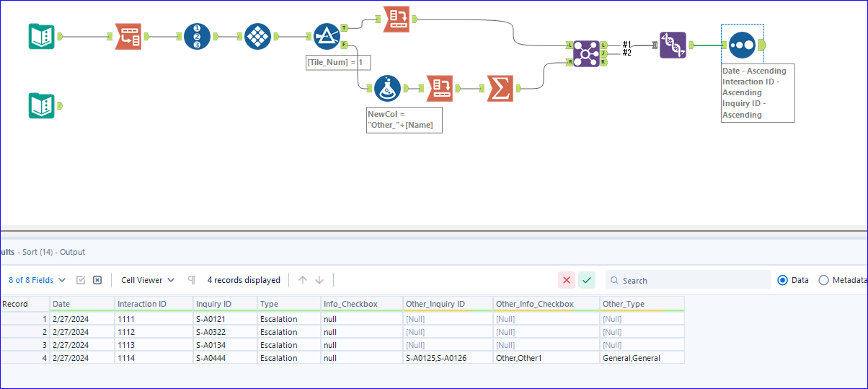The width and height of the screenshot is (868, 389).
Task: Open the Cell Viewer dropdown
Action: [148, 280]
